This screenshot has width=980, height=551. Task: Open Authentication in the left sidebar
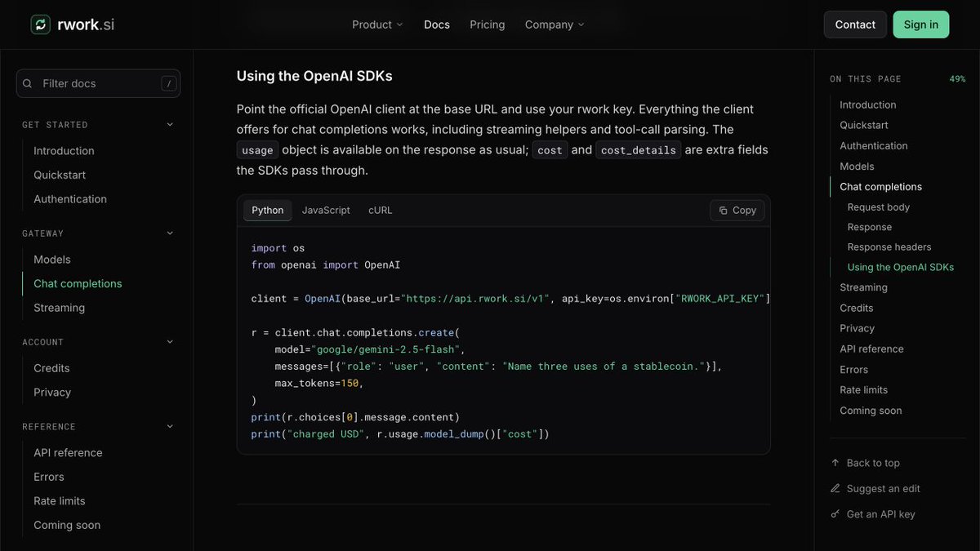[70, 199]
